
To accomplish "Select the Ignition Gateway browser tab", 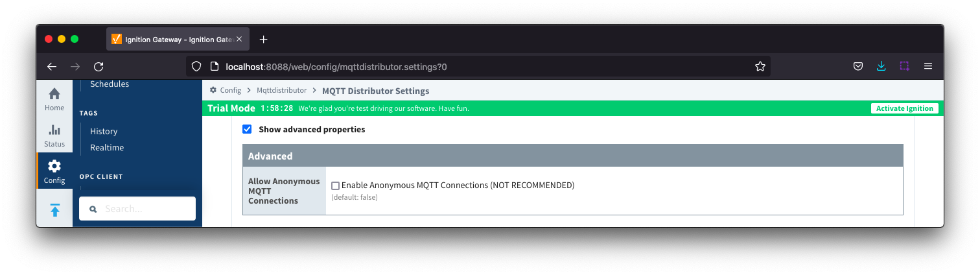I will click(x=178, y=39).
